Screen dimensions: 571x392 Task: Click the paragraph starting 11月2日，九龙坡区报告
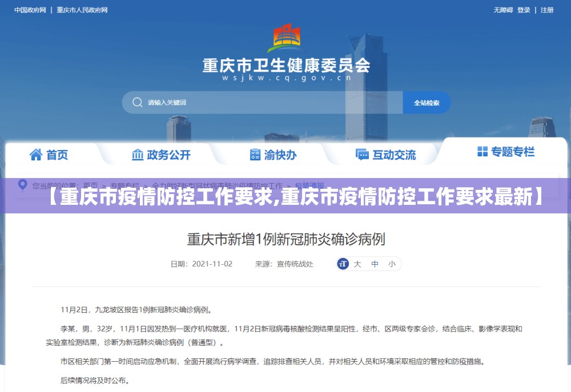pos(136,310)
